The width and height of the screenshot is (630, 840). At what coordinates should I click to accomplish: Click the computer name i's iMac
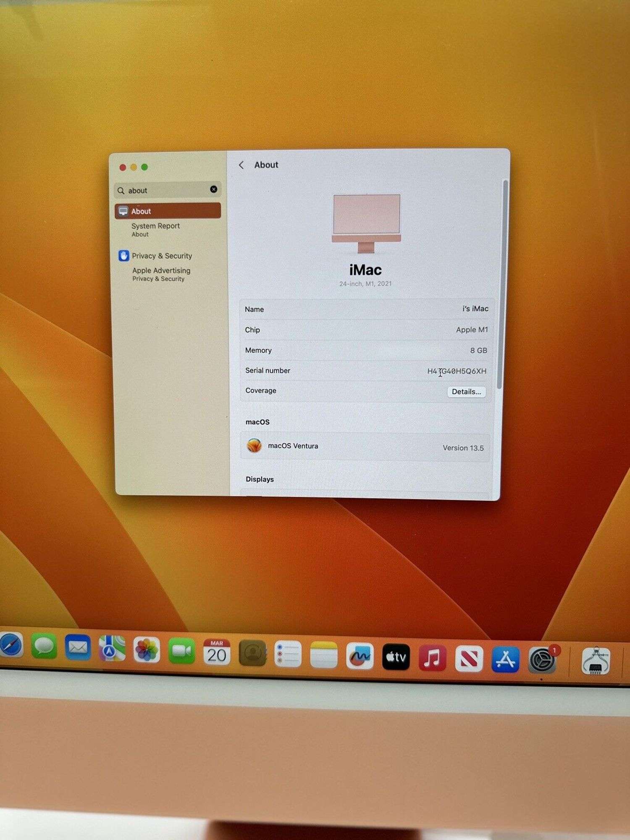(475, 309)
